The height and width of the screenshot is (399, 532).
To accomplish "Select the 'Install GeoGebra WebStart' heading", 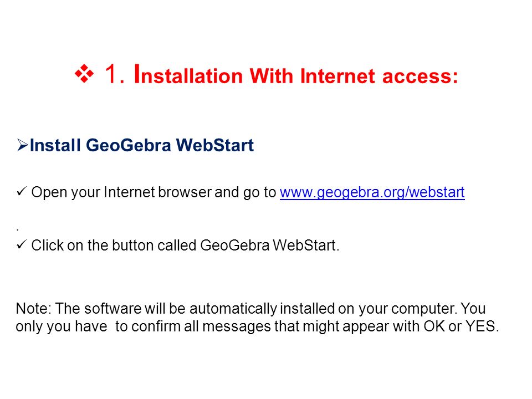I will click(x=142, y=145).
